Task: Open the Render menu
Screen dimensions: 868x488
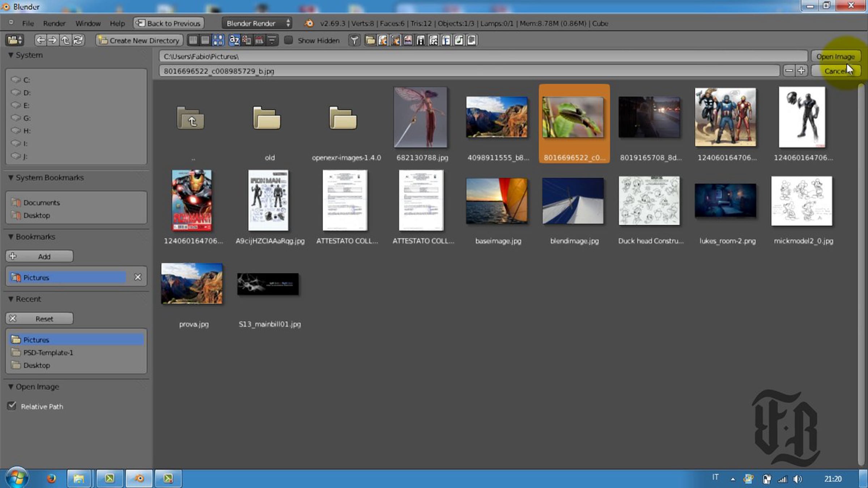Action: coord(54,23)
